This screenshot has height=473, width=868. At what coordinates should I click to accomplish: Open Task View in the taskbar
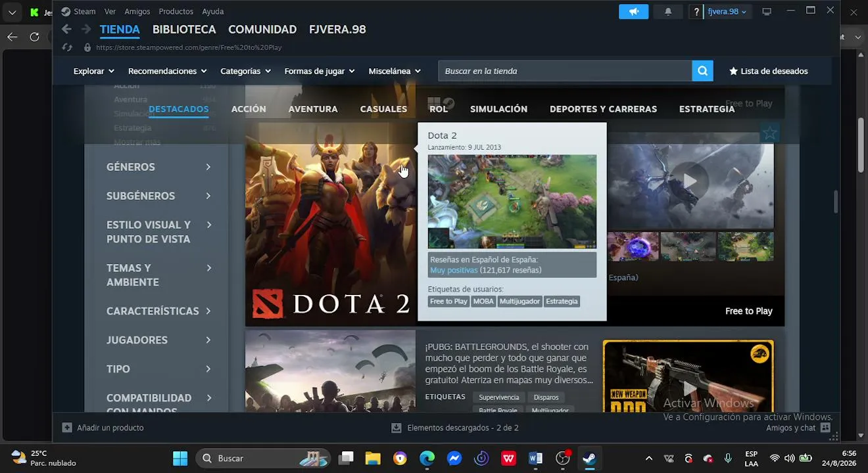[x=347, y=459]
